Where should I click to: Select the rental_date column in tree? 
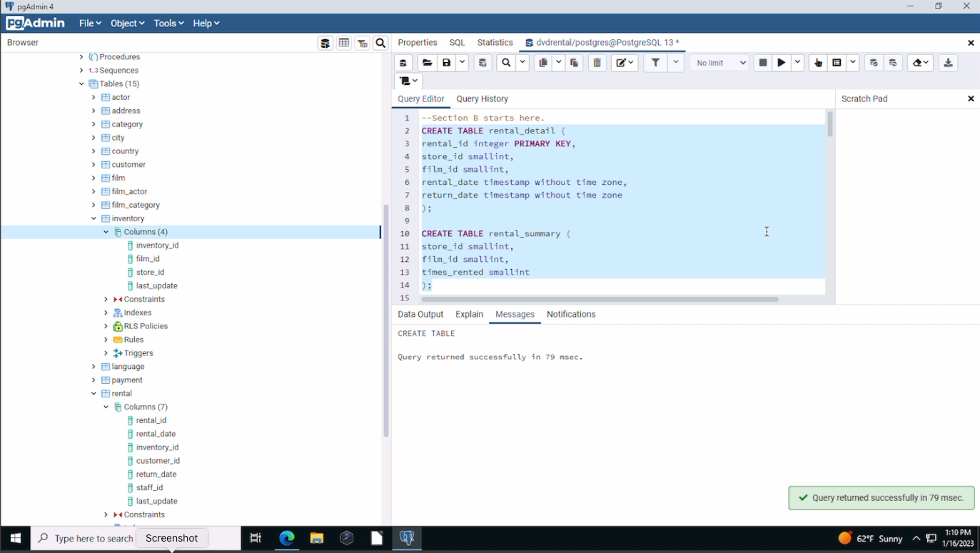(x=156, y=434)
